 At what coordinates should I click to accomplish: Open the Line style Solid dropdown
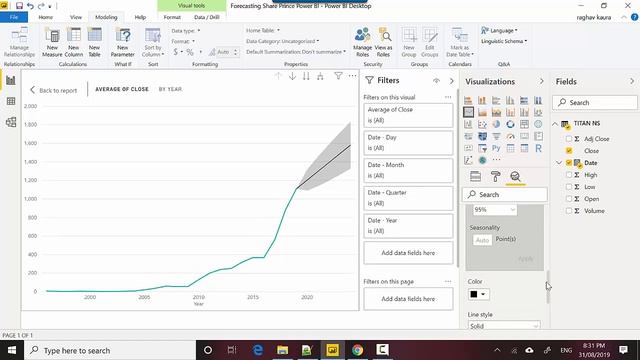504,326
